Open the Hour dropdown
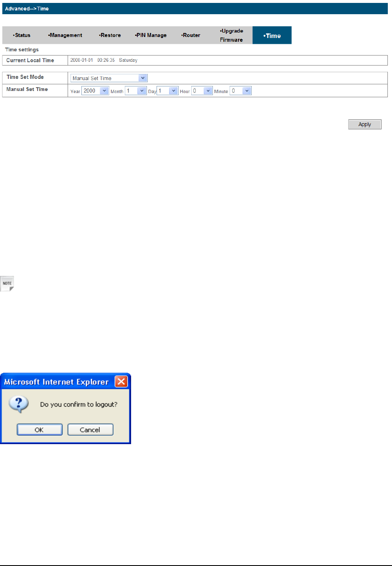The image size is (392, 566). [202, 91]
